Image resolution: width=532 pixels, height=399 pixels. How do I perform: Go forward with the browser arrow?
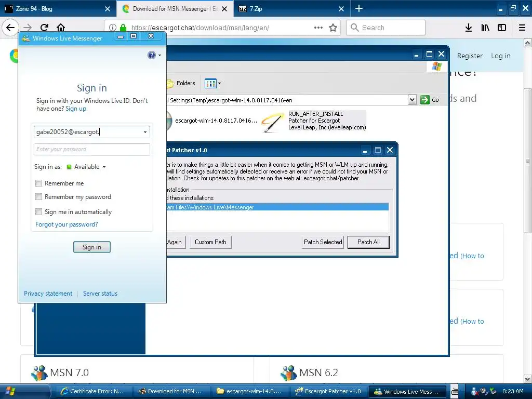28,28
